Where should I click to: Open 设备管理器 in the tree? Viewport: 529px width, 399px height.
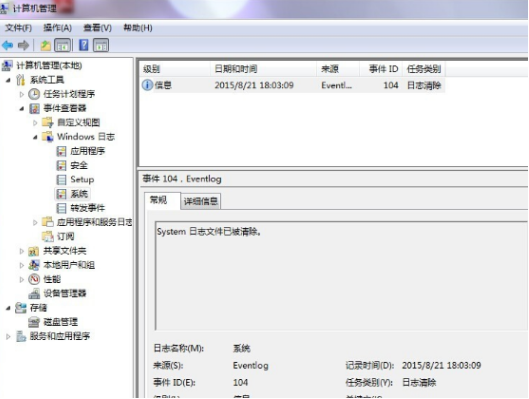pyautogui.click(x=64, y=293)
